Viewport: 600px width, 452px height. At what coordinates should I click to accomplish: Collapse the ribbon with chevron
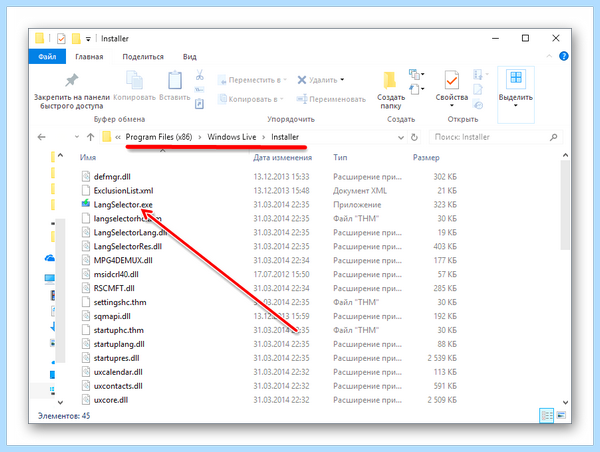[x=549, y=56]
